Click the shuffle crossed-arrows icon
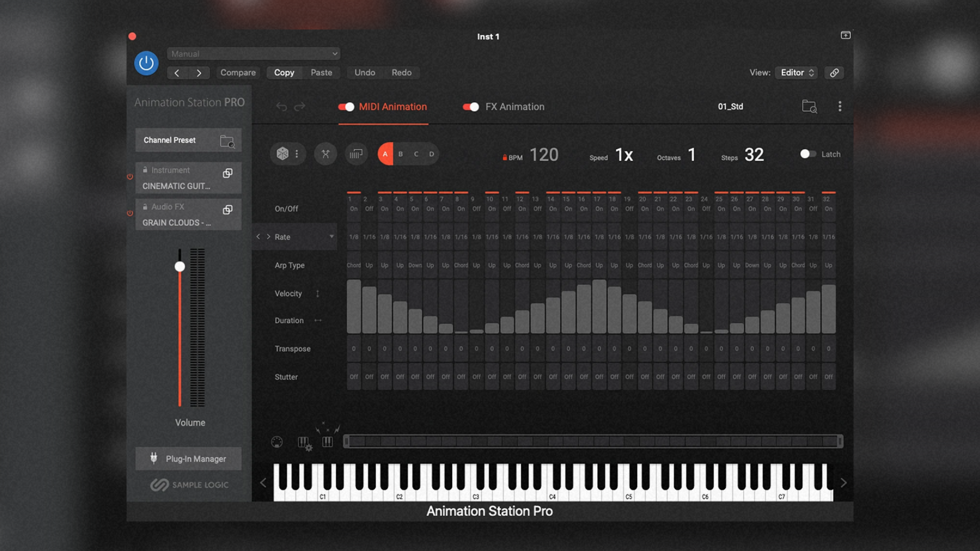980x551 pixels. [326, 154]
